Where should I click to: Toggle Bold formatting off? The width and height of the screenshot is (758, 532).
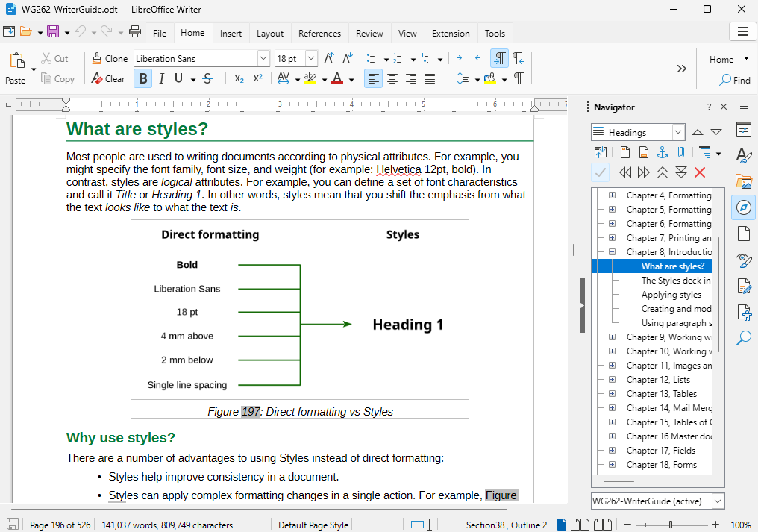click(x=142, y=78)
